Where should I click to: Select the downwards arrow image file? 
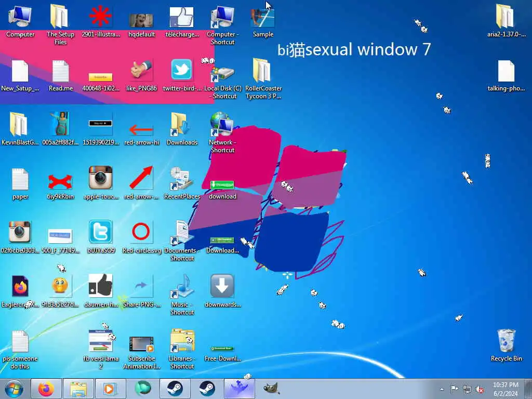[222, 290]
